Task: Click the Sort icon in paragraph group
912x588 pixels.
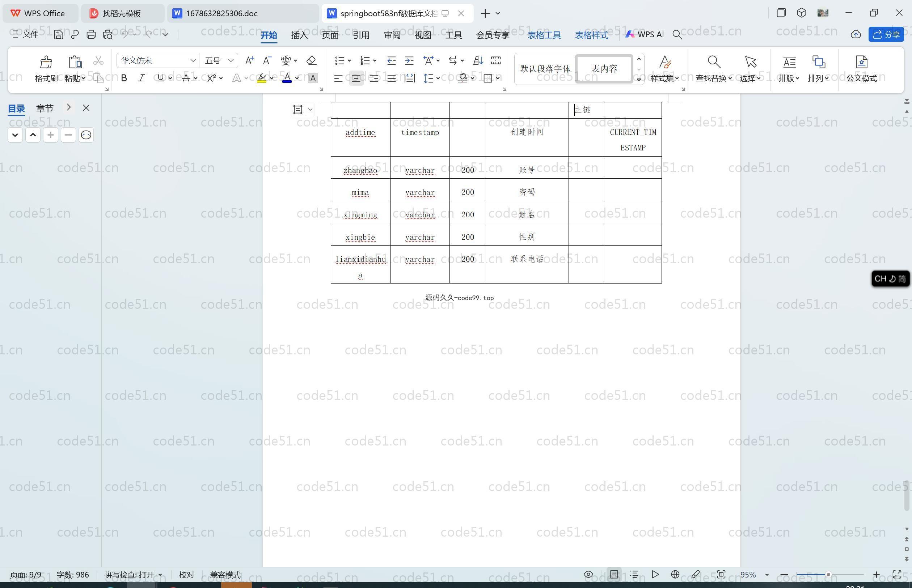Action: [478, 60]
